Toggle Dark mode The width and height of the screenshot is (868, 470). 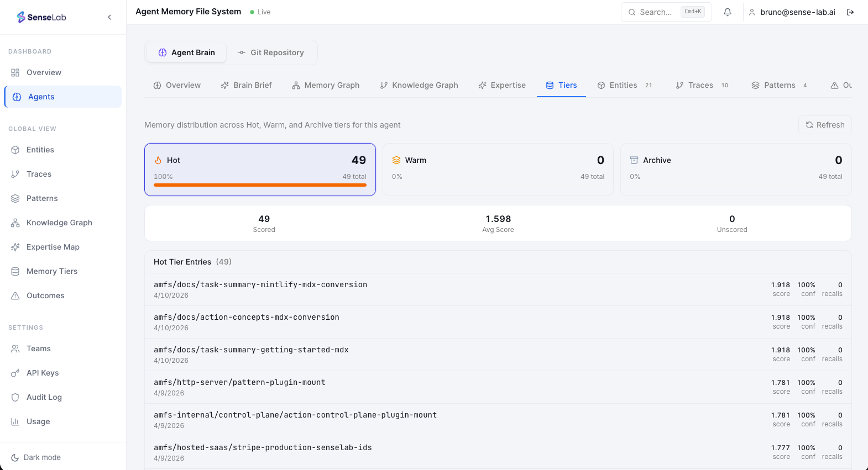[42, 457]
